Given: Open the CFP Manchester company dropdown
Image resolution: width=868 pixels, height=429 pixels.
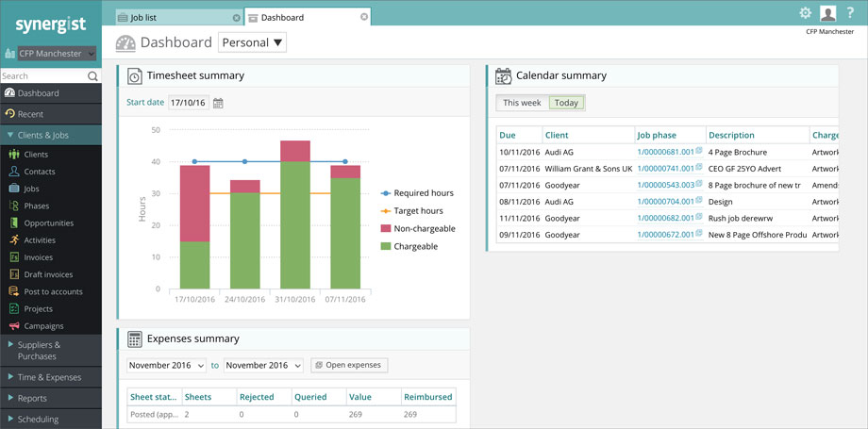Looking at the screenshot, I should [x=57, y=54].
